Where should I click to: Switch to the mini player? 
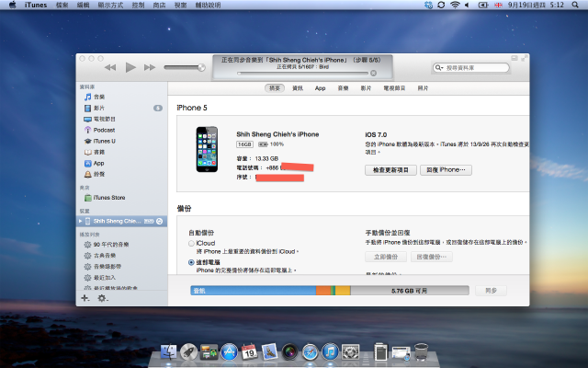coord(514,58)
